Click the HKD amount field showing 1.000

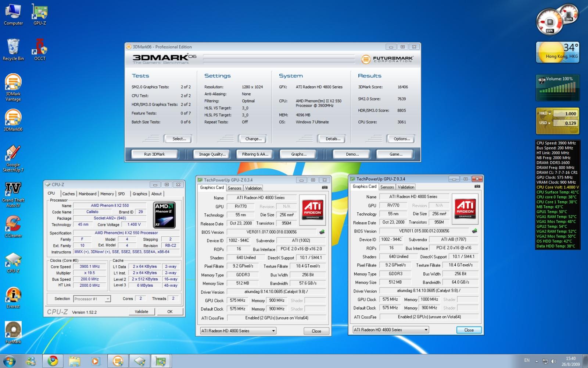coord(566,114)
